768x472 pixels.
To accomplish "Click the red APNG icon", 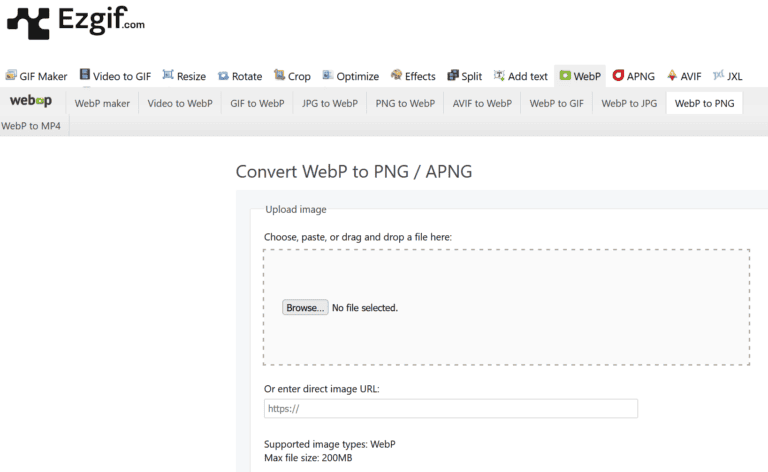I will (x=618, y=75).
